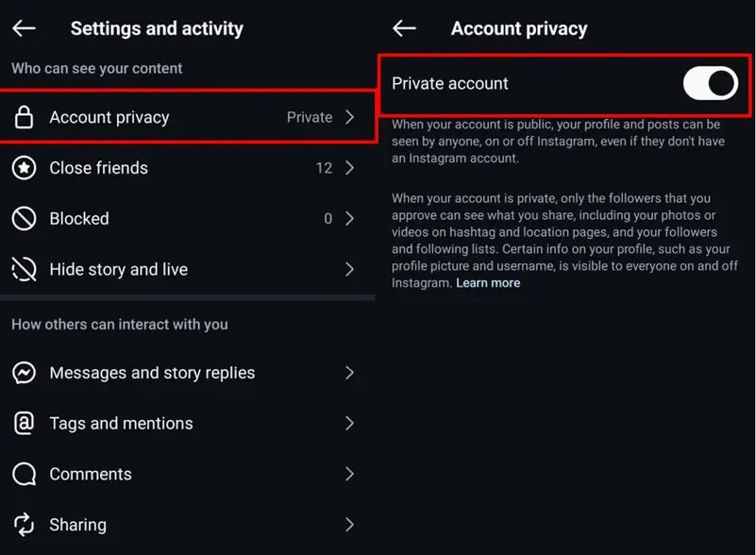Viewport: 756px width, 555px height.
Task: Click the Messenger icon for messages
Action: (x=24, y=373)
